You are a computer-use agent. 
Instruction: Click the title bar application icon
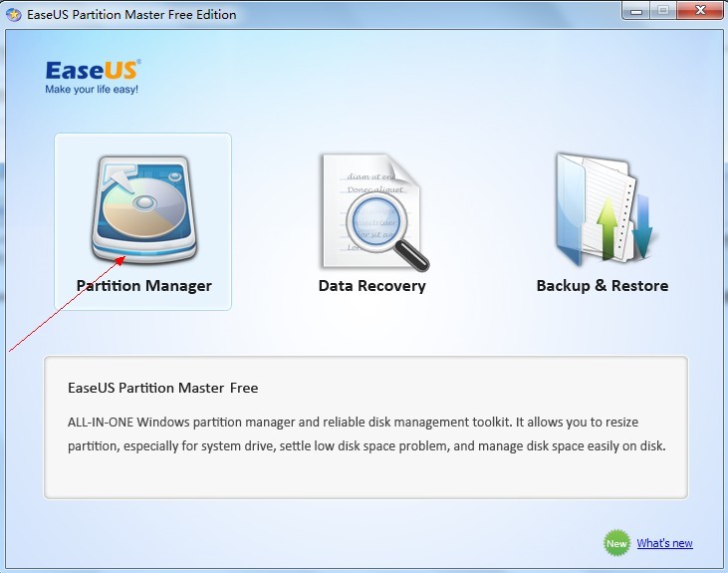point(14,14)
